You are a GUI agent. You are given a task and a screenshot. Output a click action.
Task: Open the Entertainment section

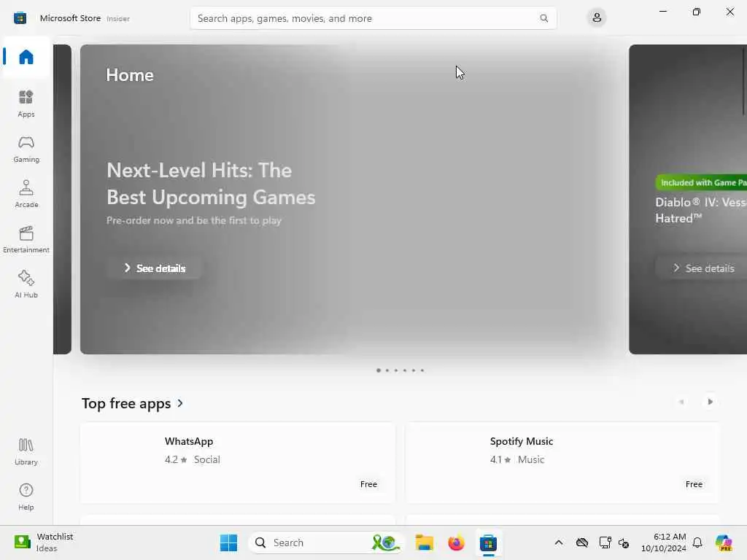point(26,239)
